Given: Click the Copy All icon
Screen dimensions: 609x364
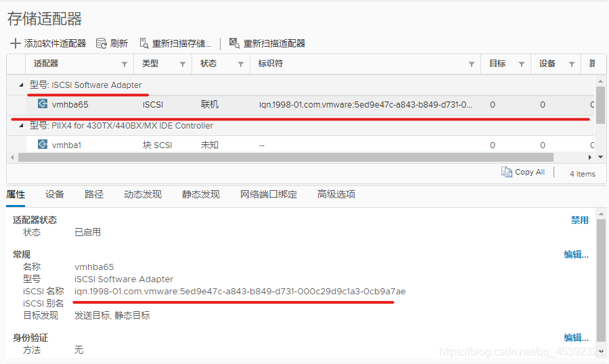Looking at the screenshot, I should tap(506, 172).
